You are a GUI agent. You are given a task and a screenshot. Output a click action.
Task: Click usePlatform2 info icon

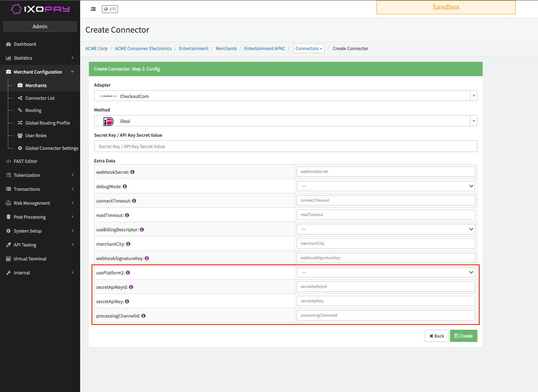point(128,273)
